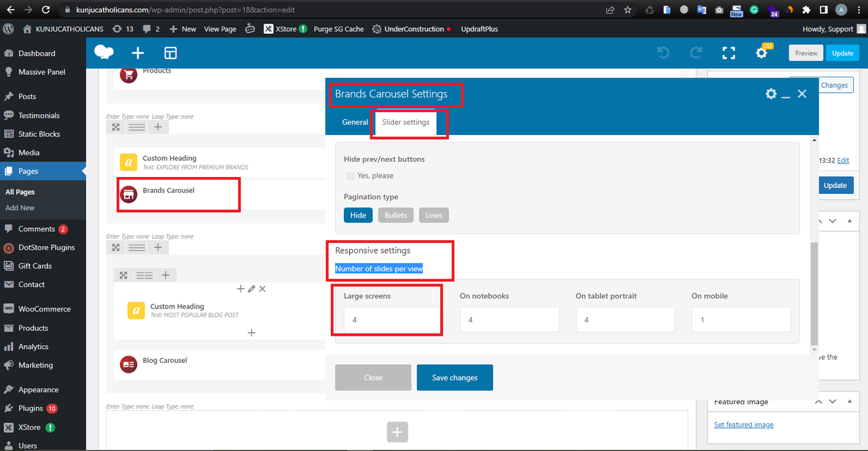Add new element with top bar plus icon

pos(138,53)
